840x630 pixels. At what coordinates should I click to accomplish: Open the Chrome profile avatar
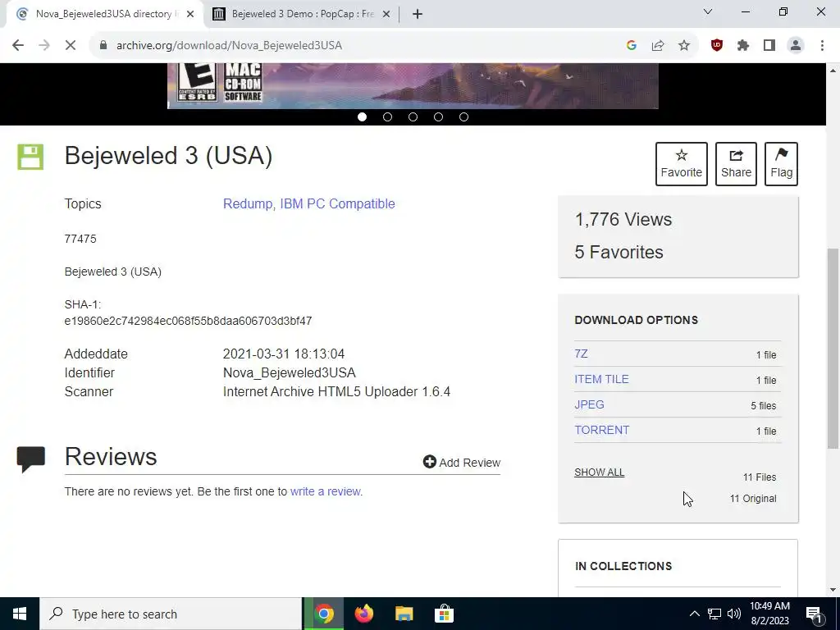point(796,46)
